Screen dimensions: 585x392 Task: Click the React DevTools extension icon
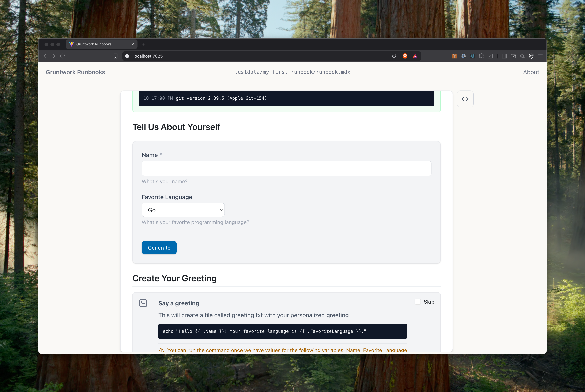[472, 56]
